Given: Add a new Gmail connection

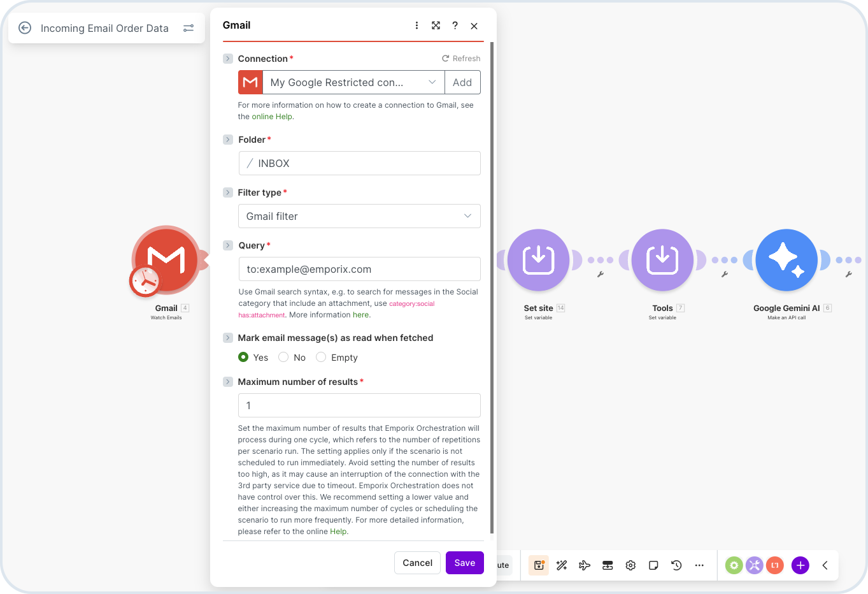Looking at the screenshot, I should (x=462, y=82).
